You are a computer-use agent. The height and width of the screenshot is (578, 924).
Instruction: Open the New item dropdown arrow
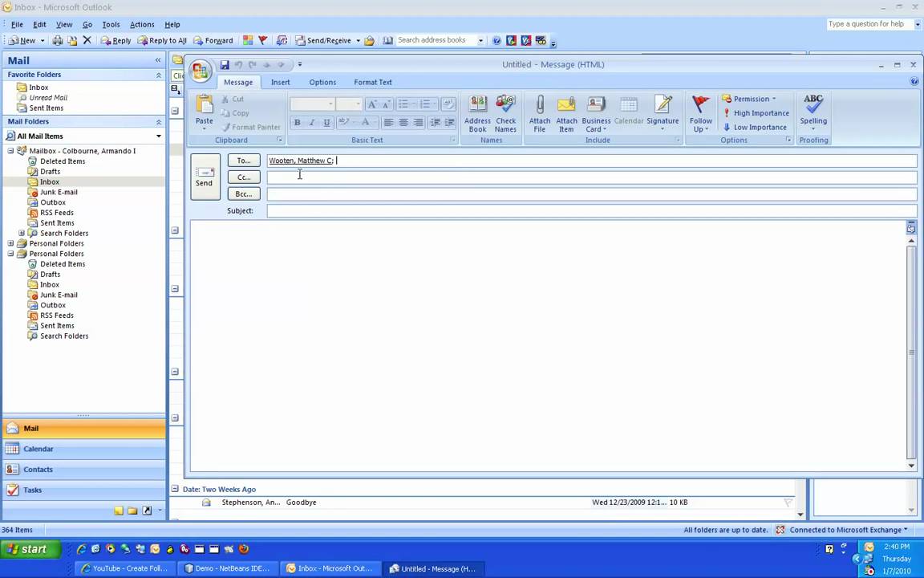(43, 41)
